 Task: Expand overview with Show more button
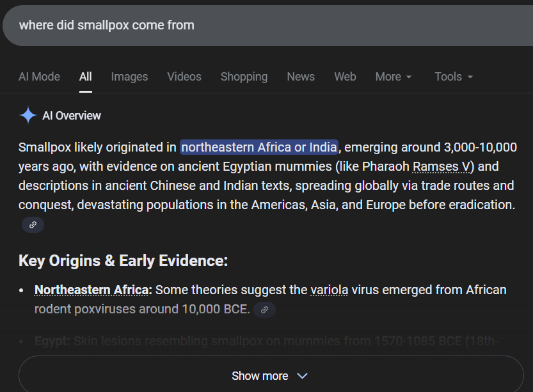pos(271,376)
